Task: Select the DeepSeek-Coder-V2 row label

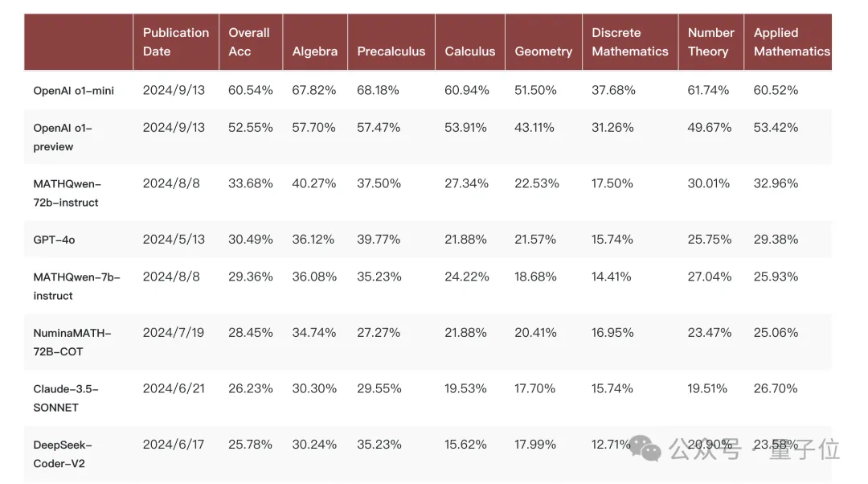Action: click(63, 454)
